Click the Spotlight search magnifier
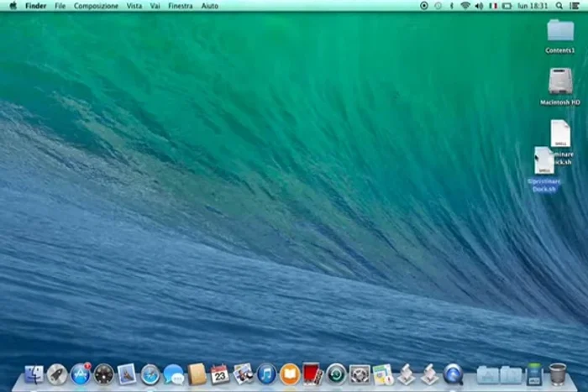 click(x=559, y=6)
